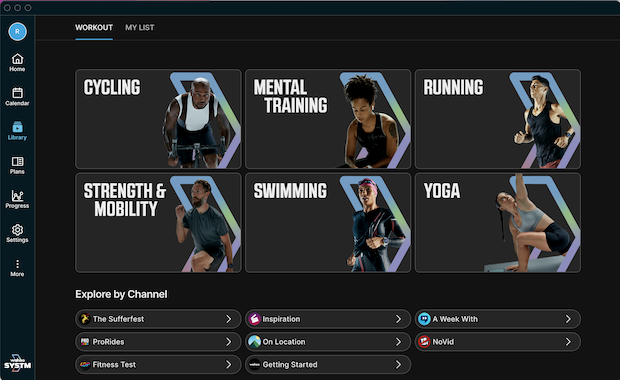Select the WORKOUT tab
Screen dimensions: 620x380
click(94, 28)
